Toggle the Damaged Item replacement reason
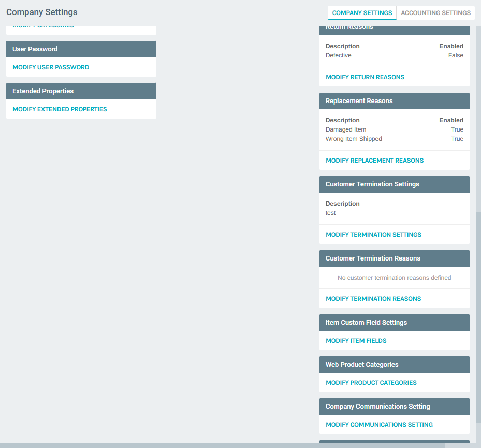This screenshot has height=448, width=481. (x=457, y=129)
